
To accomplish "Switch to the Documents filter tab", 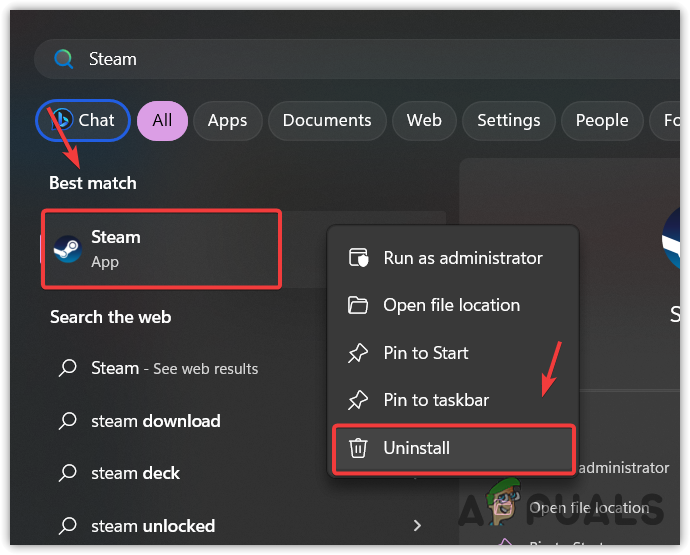I will pos(327,121).
